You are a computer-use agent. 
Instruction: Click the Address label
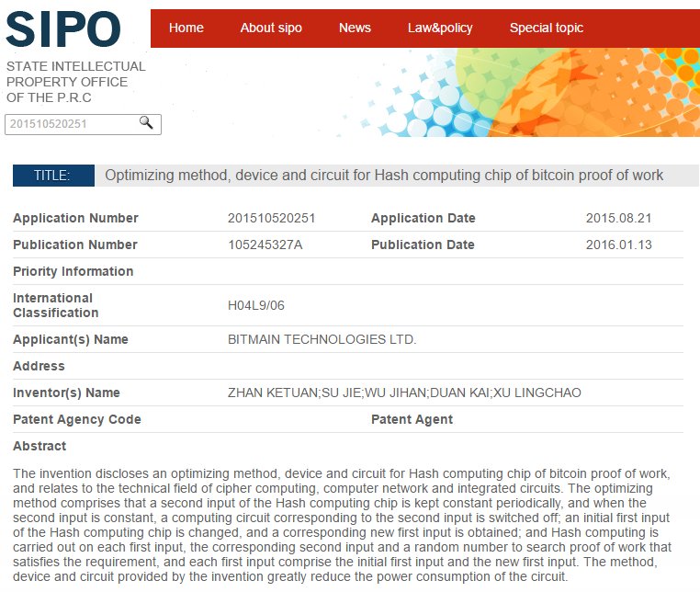[39, 366]
